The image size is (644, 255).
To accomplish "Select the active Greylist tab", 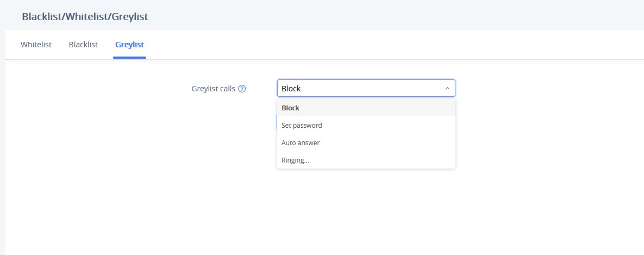I will click(129, 45).
